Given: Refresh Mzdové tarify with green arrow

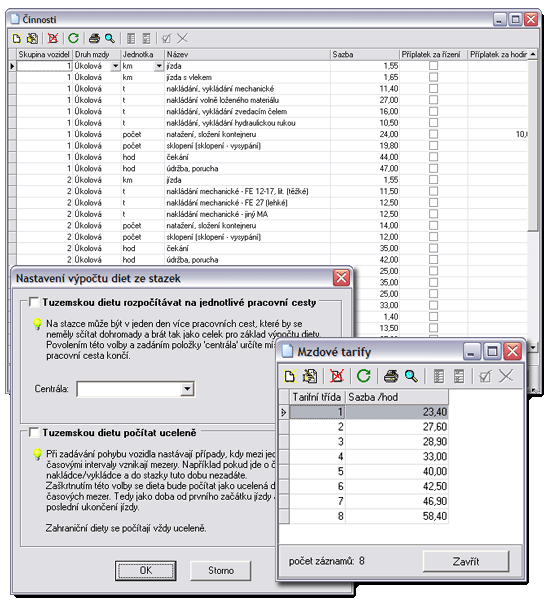Looking at the screenshot, I should click(364, 376).
